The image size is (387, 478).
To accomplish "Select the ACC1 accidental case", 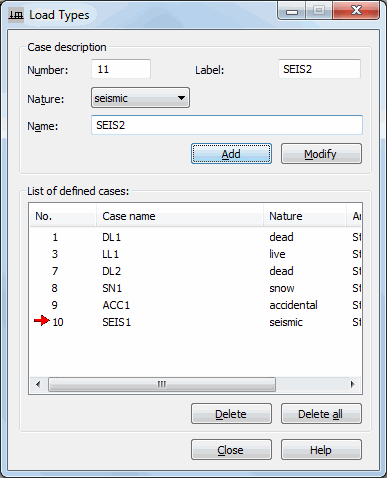I will [196, 305].
